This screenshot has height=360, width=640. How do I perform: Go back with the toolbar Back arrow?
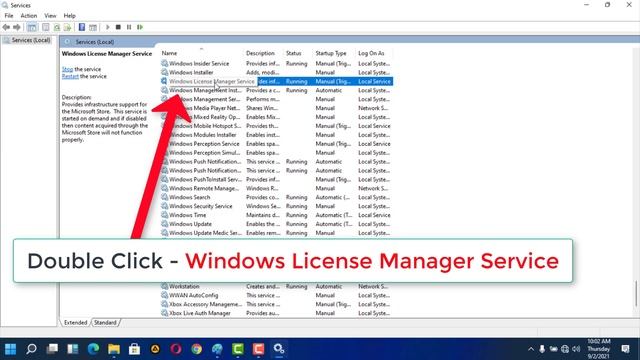(x=6, y=27)
